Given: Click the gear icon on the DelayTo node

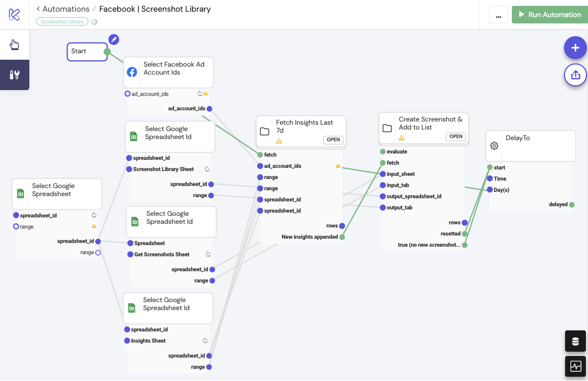Looking at the screenshot, I should tap(494, 145).
